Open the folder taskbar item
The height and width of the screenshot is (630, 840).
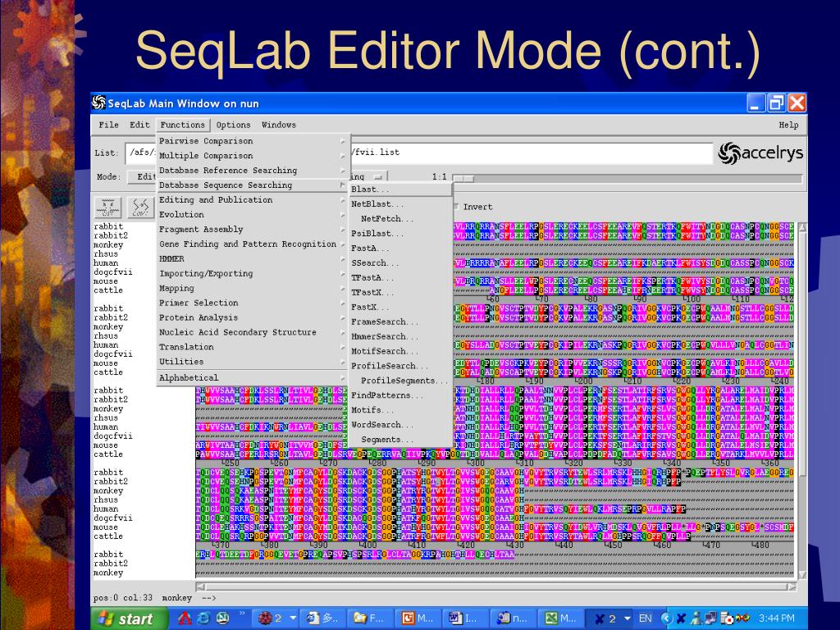tap(371, 619)
